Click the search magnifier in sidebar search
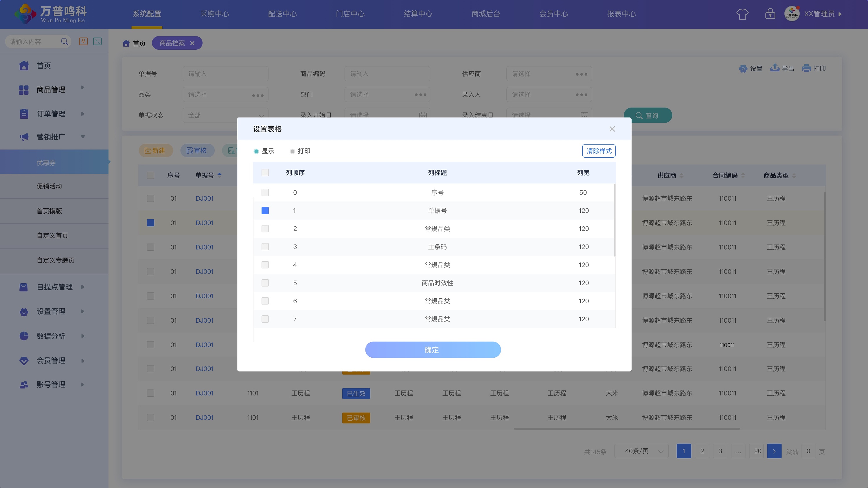 click(64, 41)
